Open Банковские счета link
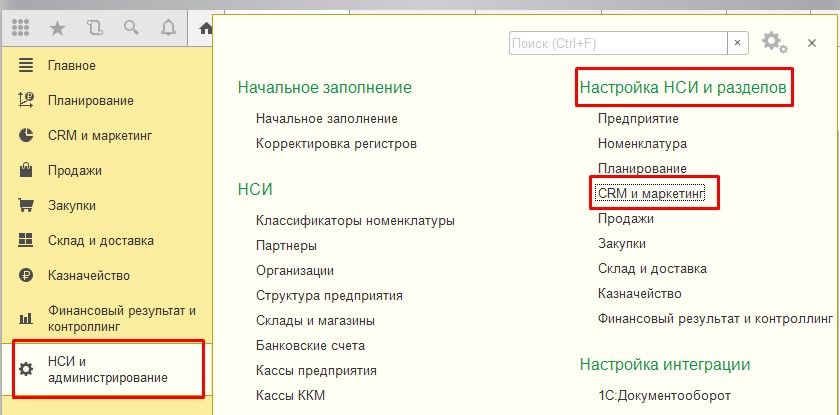 pyautogui.click(x=310, y=345)
